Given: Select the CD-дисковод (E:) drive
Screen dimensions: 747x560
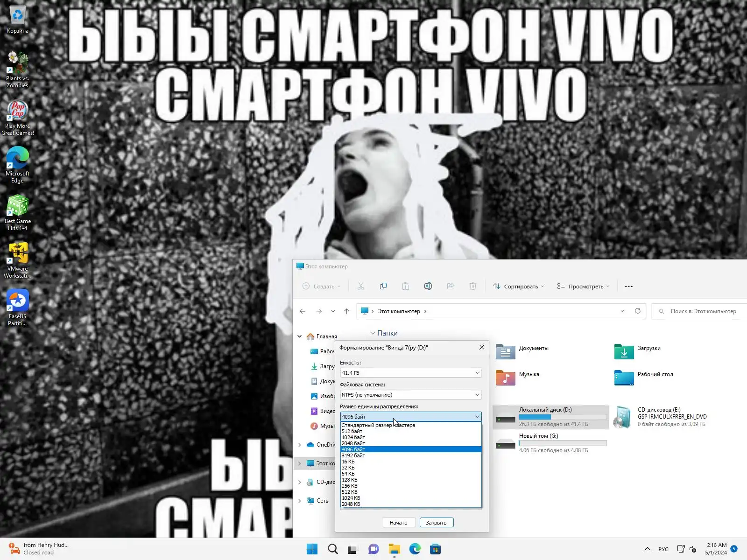Looking at the screenshot, I should [x=661, y=417].
